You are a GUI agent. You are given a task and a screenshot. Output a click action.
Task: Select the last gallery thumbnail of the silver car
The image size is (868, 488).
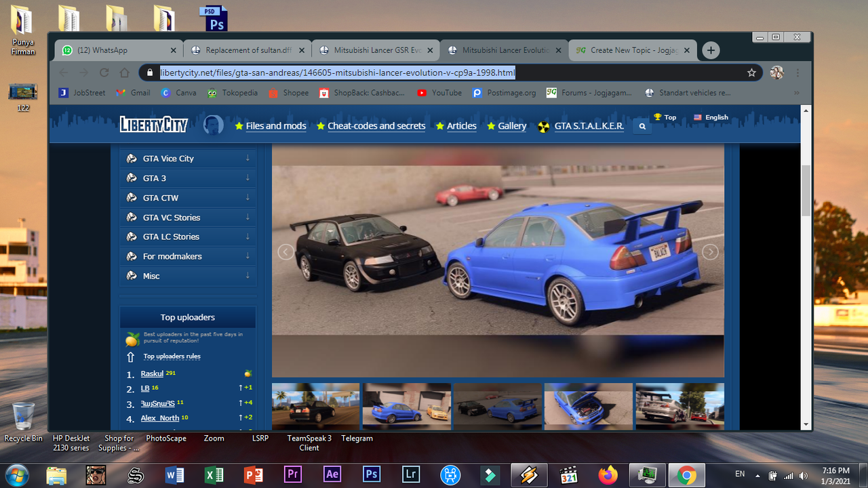tap(679, 406)
